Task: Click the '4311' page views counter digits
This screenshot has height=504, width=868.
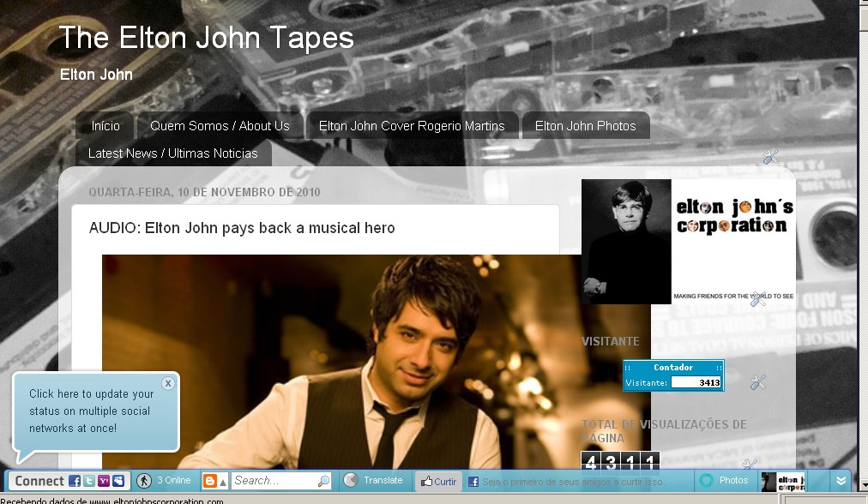Action: 620,461
